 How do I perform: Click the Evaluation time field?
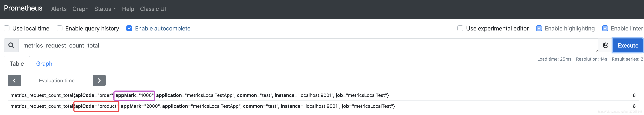(57, 81)
